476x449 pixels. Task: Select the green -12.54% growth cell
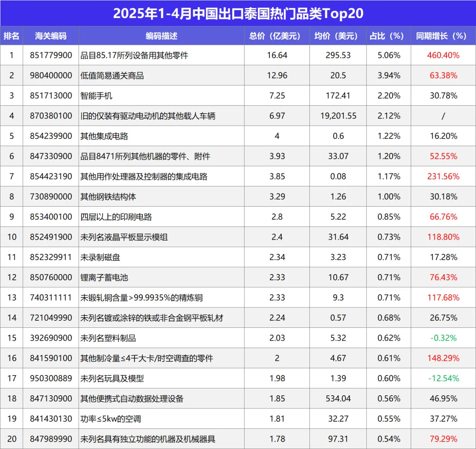(443, 378)
